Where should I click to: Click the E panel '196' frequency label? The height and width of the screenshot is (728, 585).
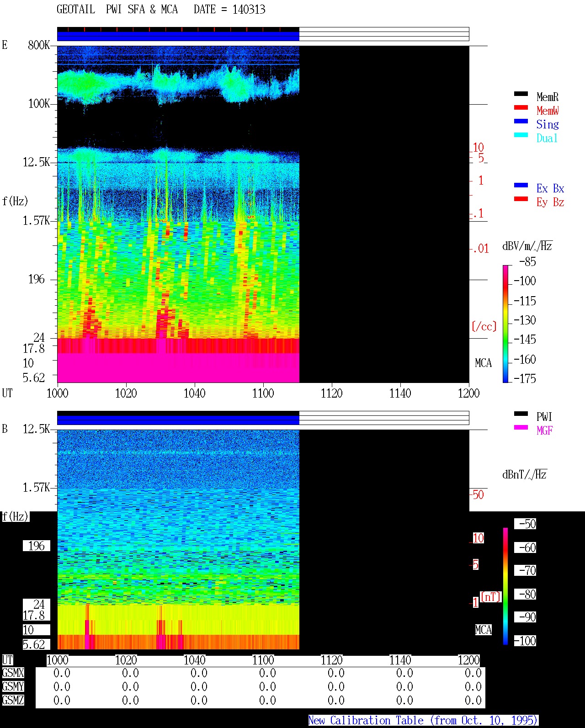coord(37,279)
